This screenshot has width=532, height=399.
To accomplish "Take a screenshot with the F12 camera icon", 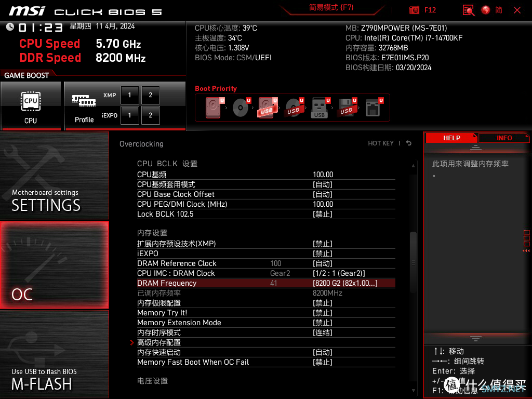I will pos(414,10).
